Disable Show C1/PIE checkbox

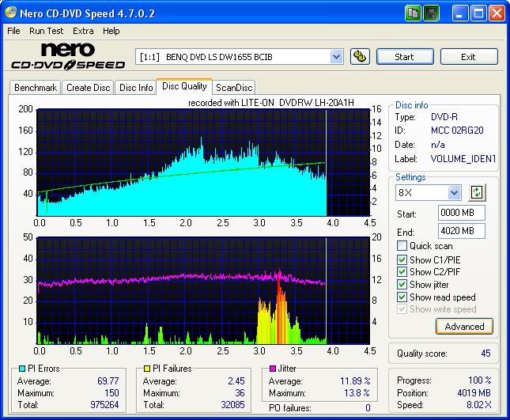tap(402, 259)
